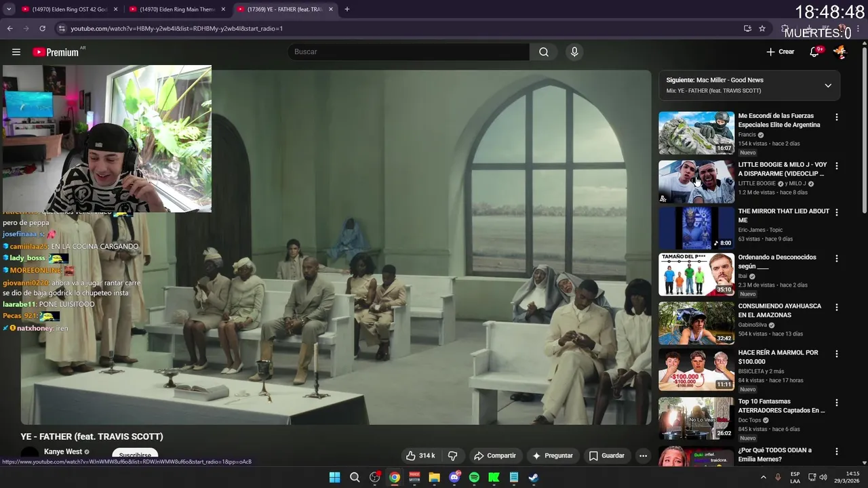868x488 pixels.
Task: Open options menu for THE MIRROR THAT LIED
Action: point(836,212)
